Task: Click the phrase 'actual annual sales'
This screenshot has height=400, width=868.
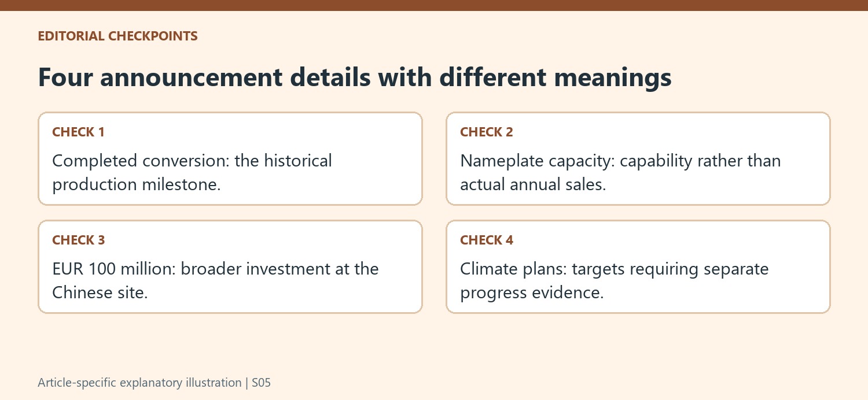Action: pyautogui.click(x=532, y=185)
